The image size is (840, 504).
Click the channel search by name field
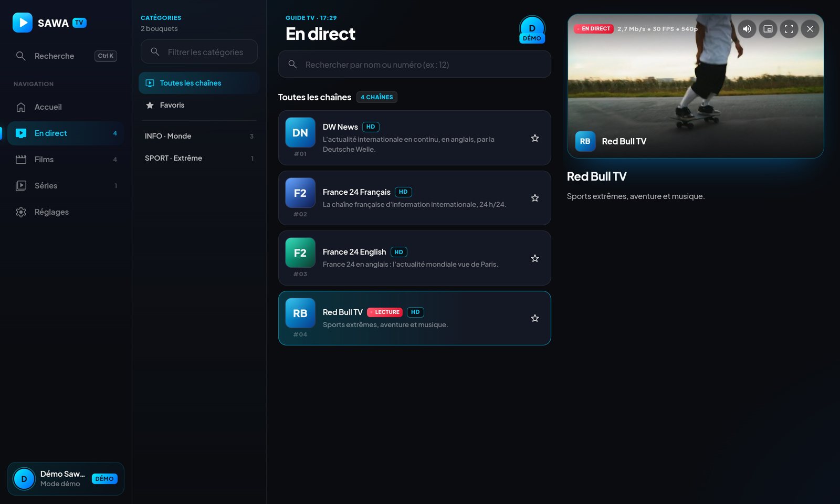pos(414,65)
